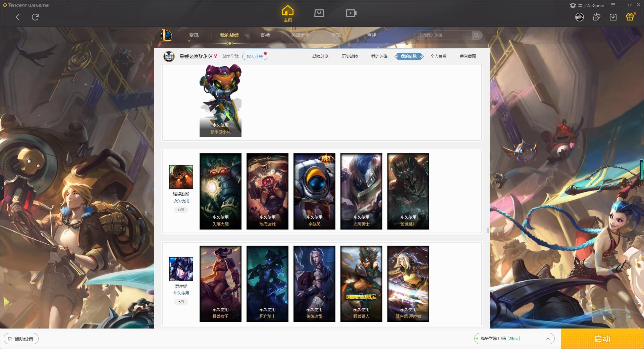Open the 欧米伽小队 skin thumbnail
644x349 pixels.
point(220,101)
